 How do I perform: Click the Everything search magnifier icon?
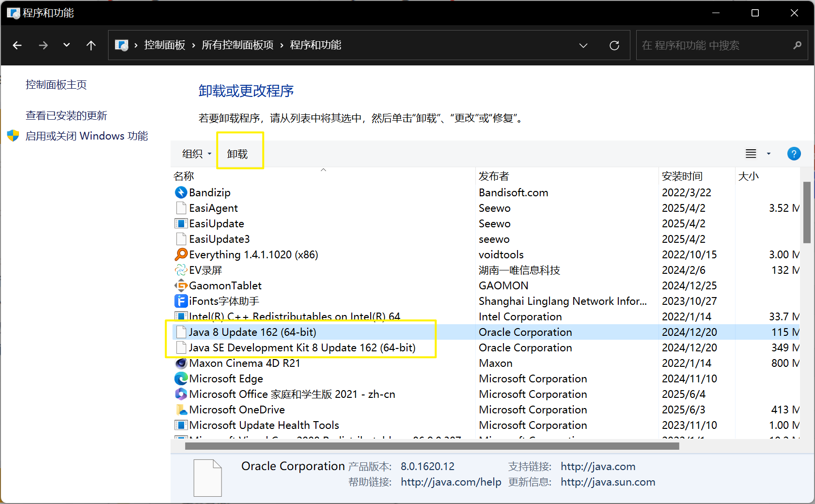coord(181,254)
